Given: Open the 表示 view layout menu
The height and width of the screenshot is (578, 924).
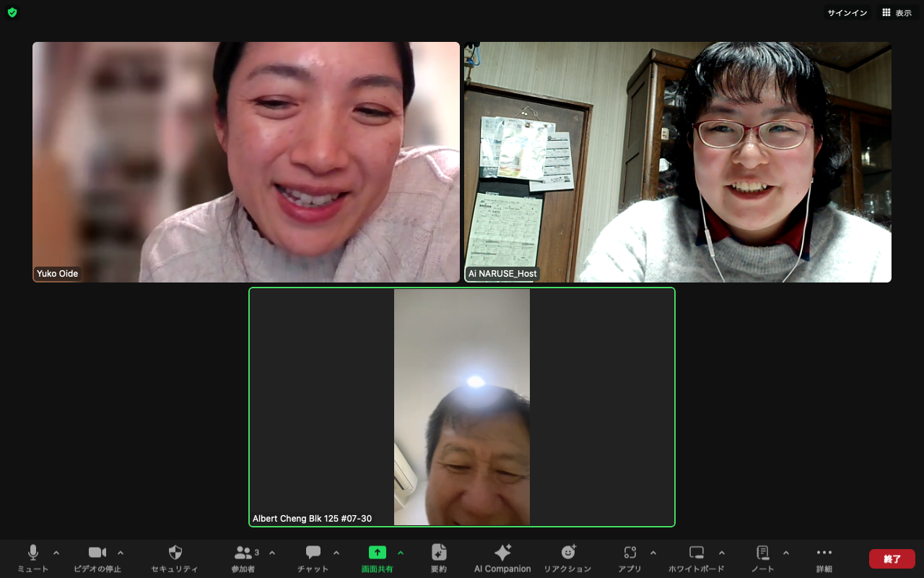Looking at the screenshot, I should click(897, 13).
